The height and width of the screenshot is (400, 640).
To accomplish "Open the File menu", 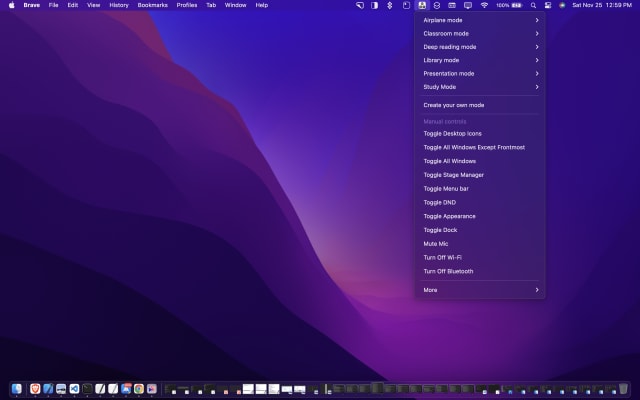I will click(x=53, y=5).
